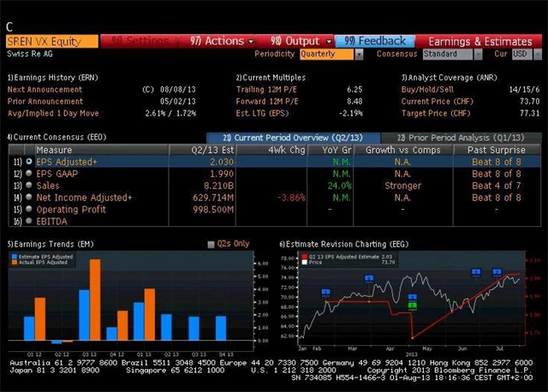Click the February blue event marker on chart
The width and height of the screenshot is (548, 392).
[326, 293]
